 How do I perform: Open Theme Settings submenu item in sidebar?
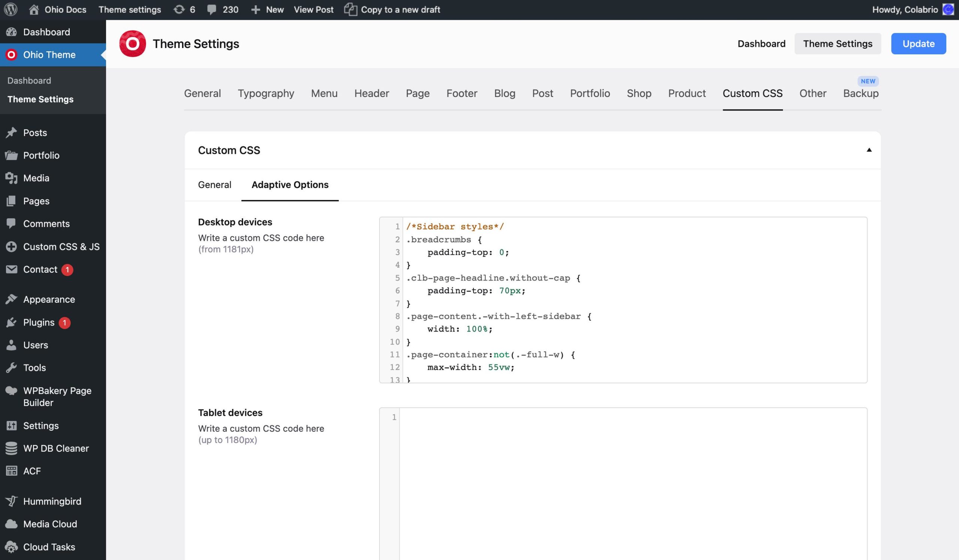[40, 99]
